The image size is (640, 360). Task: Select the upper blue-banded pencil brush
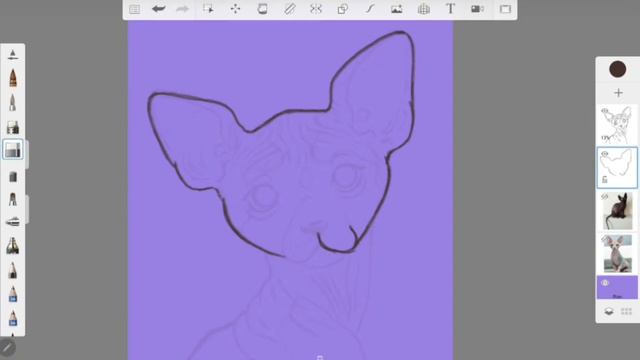pos(13,294)
